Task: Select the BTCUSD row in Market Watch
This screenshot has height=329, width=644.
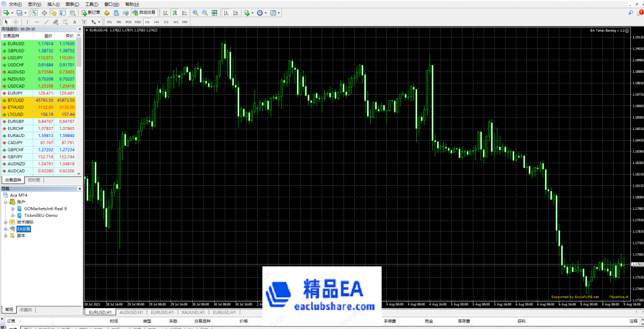Action: [x=39, y=100]
